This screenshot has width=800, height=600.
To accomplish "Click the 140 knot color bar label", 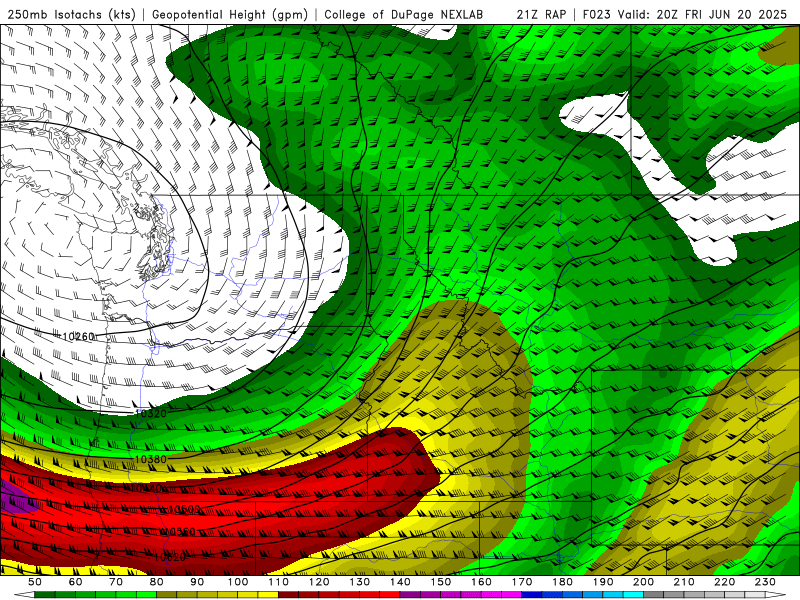I will (x=400, y=582).
